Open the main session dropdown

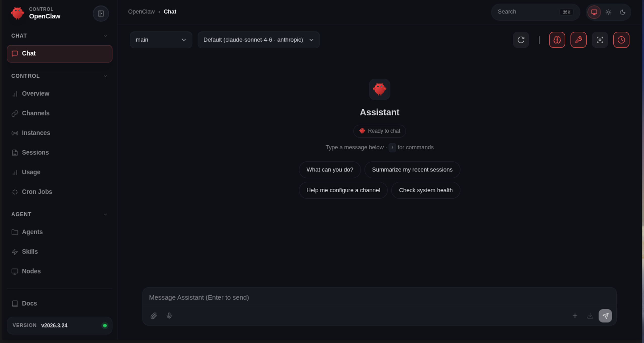click(x=161, y=40)
